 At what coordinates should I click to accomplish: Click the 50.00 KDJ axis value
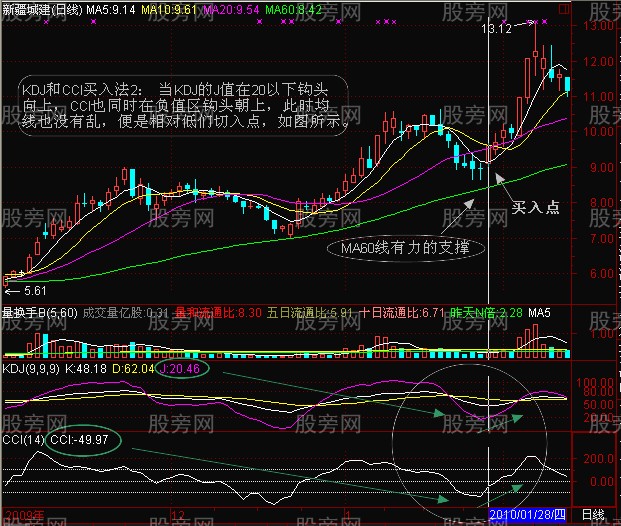pyautogui.click(x=598, y=405)
